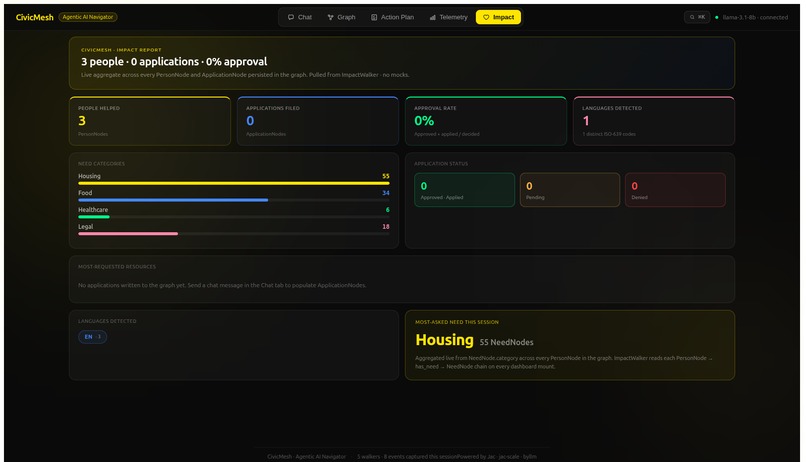Click the heart icon in Impact tab
Viewport: 806px width, 462px height.
tap(486, 17)
